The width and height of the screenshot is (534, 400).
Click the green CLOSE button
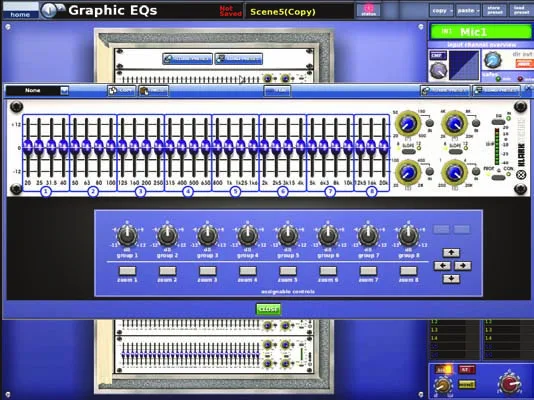click(268, 309)
